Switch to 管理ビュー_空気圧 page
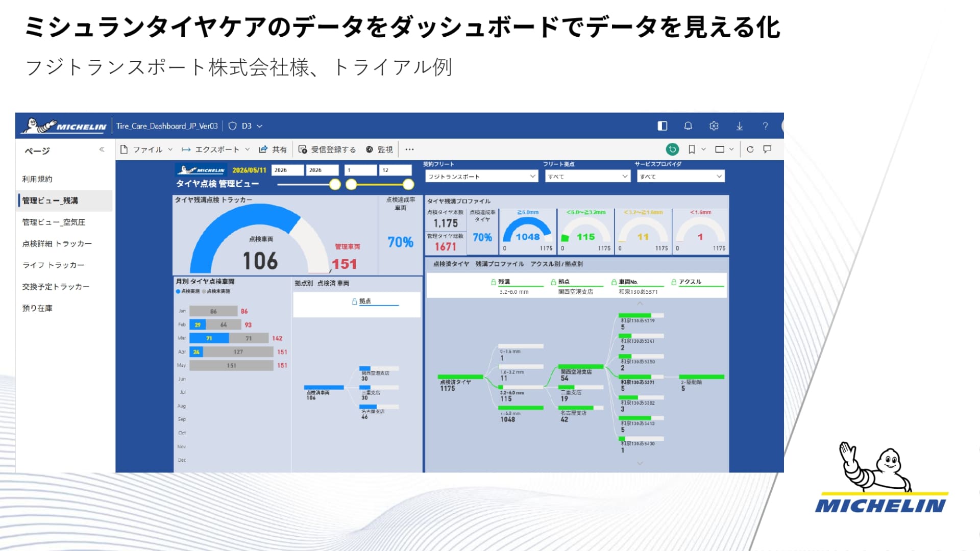980x551 pixels. pos(64,222)
